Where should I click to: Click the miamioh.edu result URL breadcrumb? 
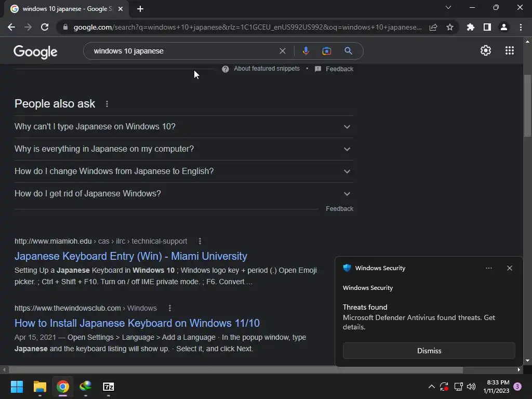click(x=101, y=241)
